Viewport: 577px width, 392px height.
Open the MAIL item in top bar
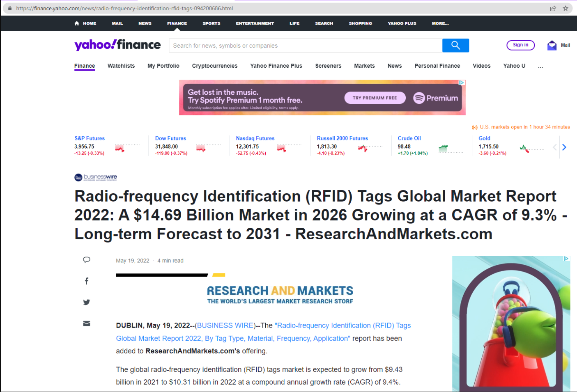click(117, 23)
